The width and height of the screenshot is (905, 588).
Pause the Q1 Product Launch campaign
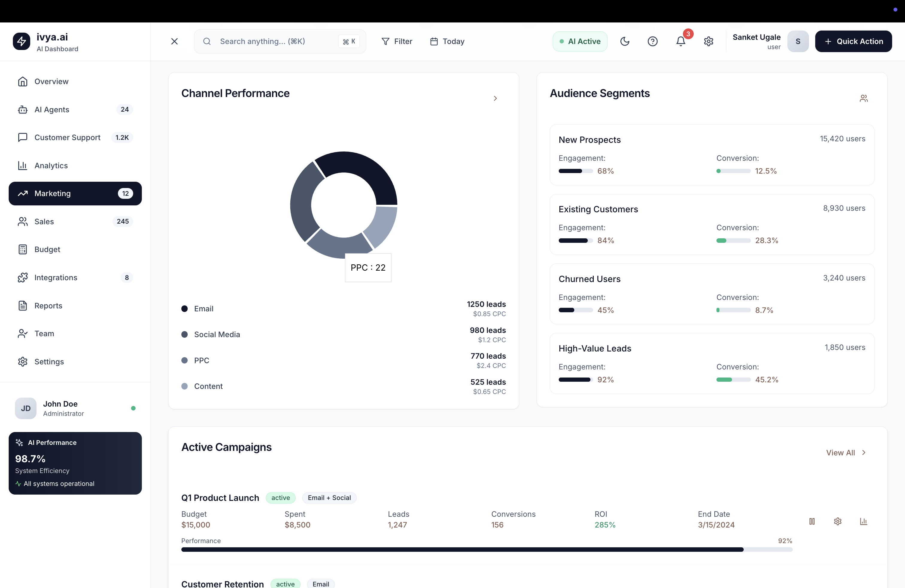coord(812,521)
